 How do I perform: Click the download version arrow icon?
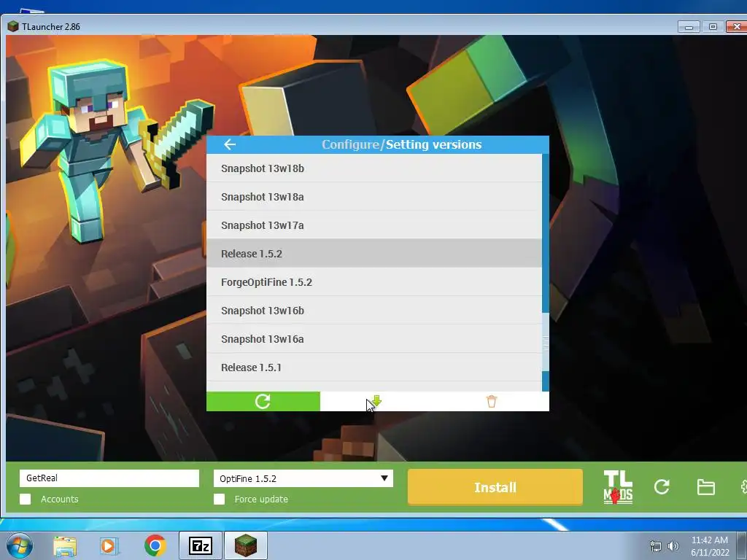click(377, 401)
